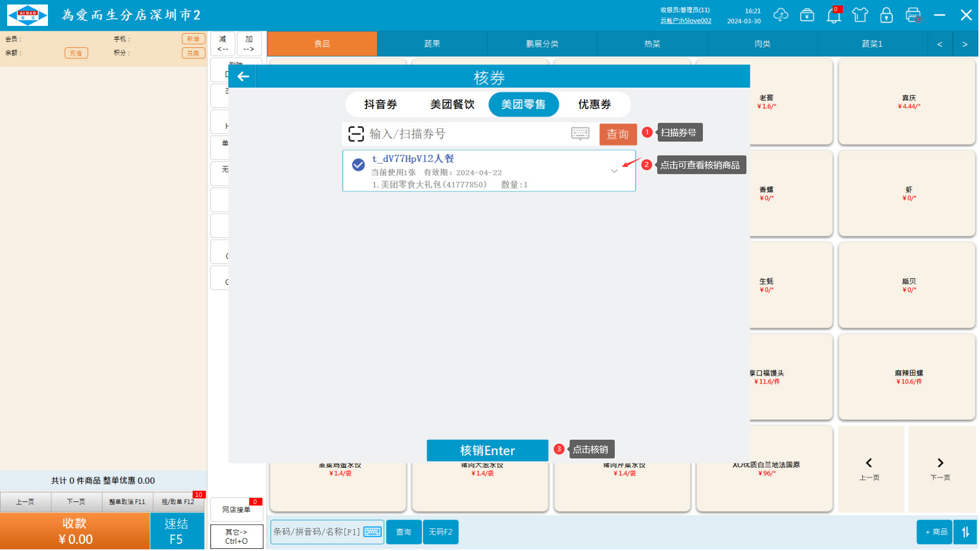Click the 新增 member button

click(x=193, y=39)
